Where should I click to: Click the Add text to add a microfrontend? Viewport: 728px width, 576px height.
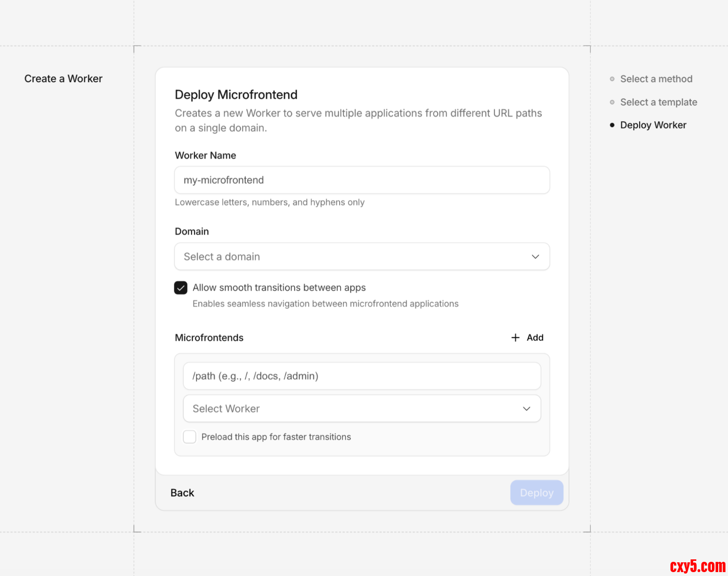(x=535, y=338)
